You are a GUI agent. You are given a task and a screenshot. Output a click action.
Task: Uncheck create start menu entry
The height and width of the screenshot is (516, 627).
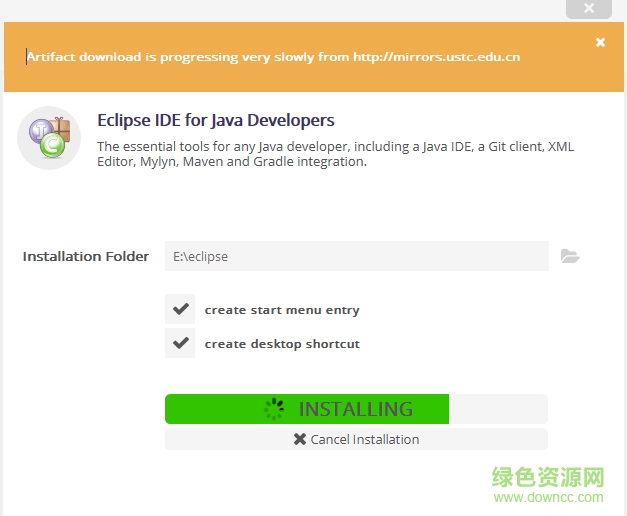click(x=180, y=309)
